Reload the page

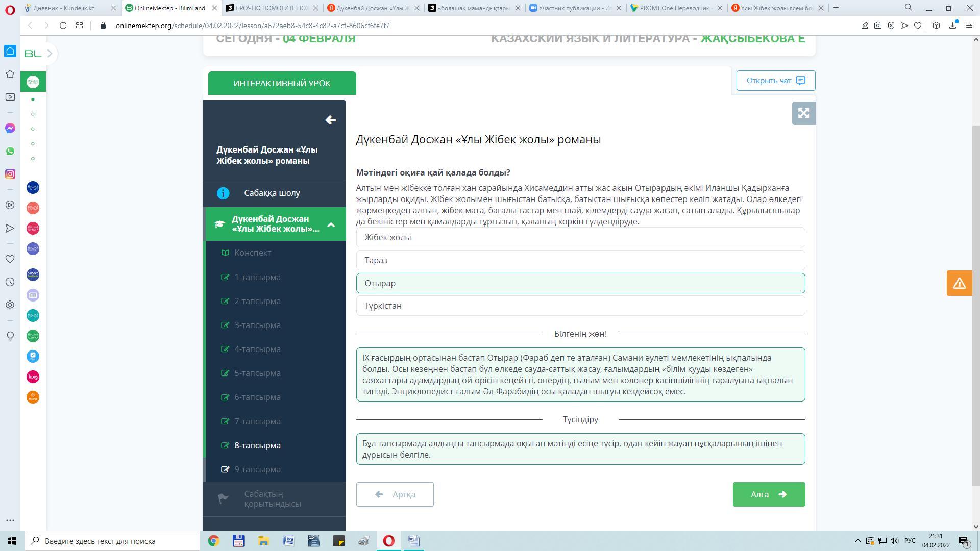(63, 26)
